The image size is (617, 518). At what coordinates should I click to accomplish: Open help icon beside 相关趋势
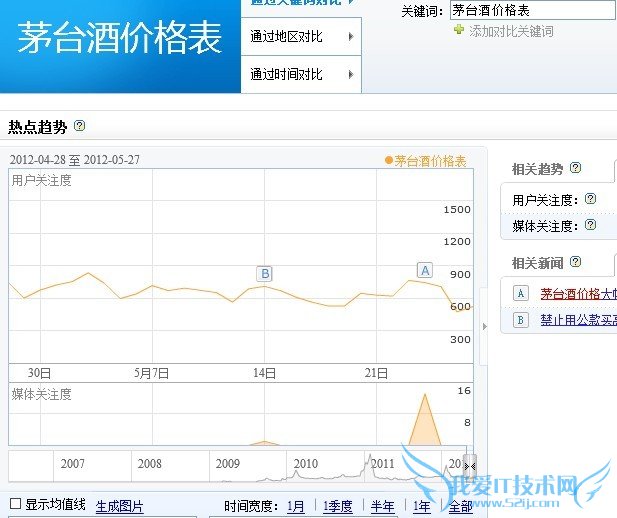pos(575,168)
